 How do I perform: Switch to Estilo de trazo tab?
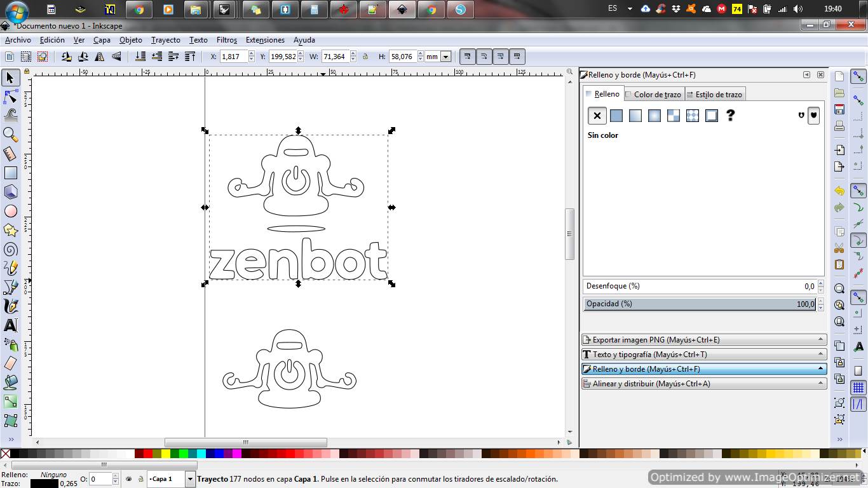(x=714, y=94)
